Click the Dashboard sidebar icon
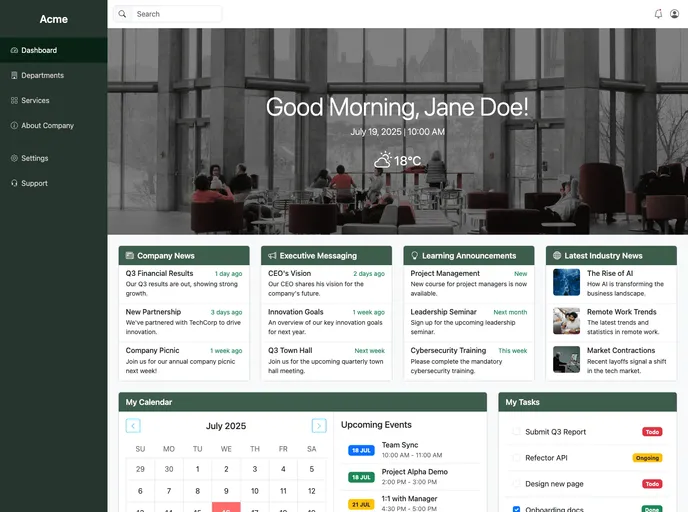 pos(14,50)
